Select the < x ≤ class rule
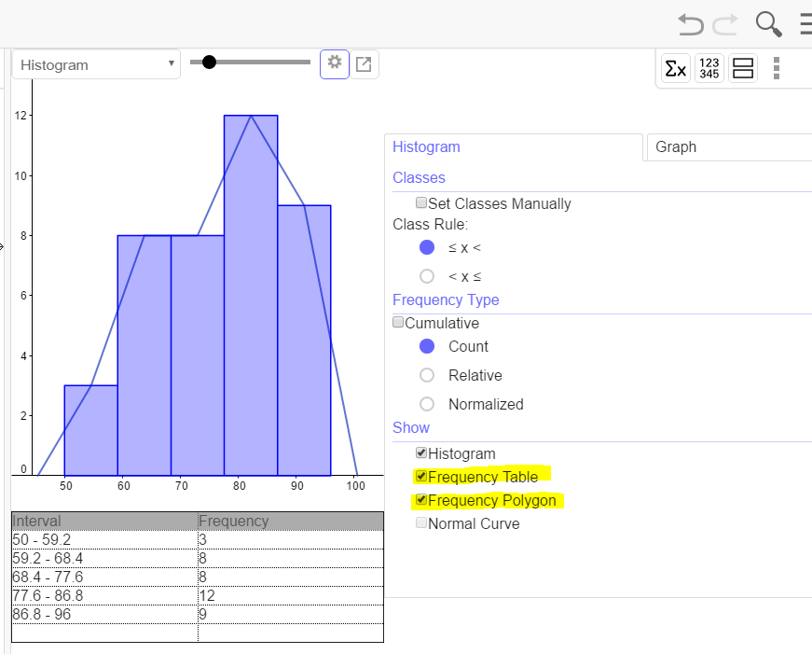Image resolution: width=812 pixels, height=654 pixels. pyautogui.click(x=427, y=276)
